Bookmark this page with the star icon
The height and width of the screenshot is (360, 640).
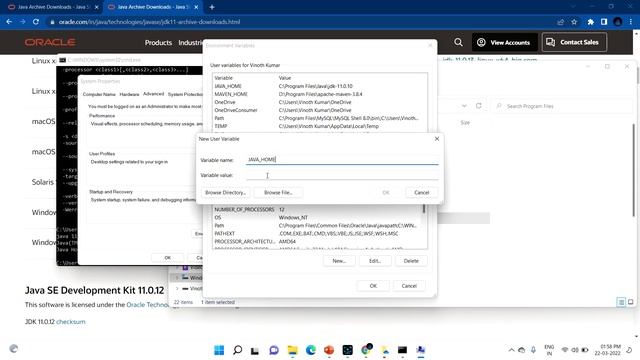(x=574, y=22)
